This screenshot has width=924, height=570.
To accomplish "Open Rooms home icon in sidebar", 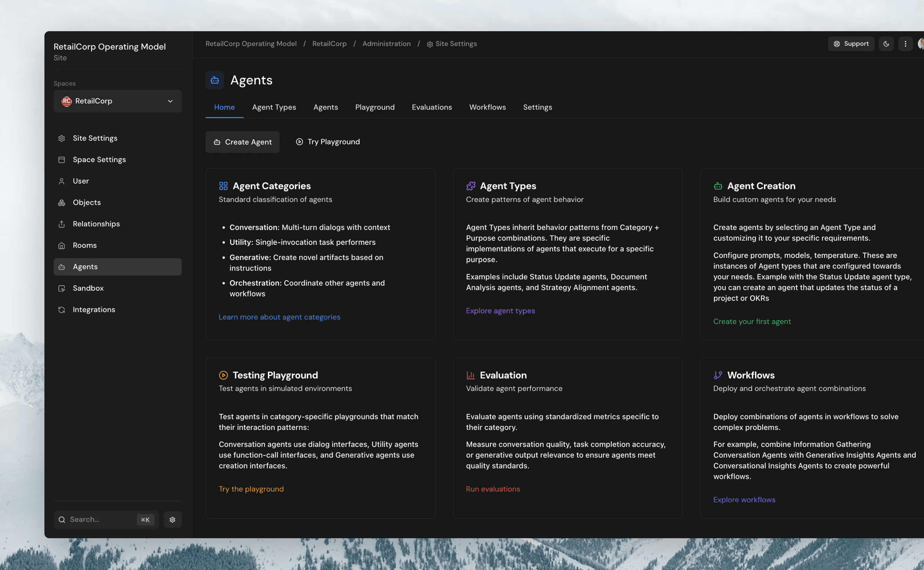I will pyautogui.click(x=62, y=245).
